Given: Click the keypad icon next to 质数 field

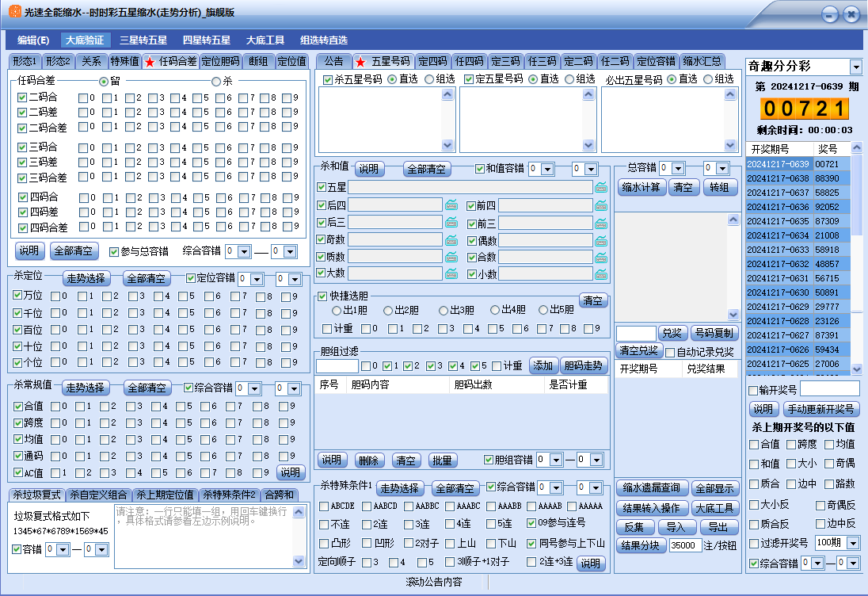Looking at the screenshot, I should (x=451, y=257).
